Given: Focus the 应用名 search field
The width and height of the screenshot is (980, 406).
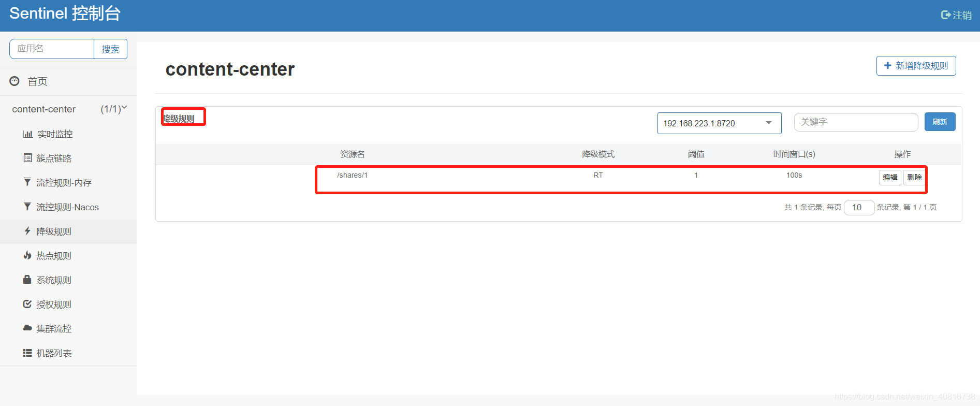Looking at the screenshot, I should pos(52,49).
